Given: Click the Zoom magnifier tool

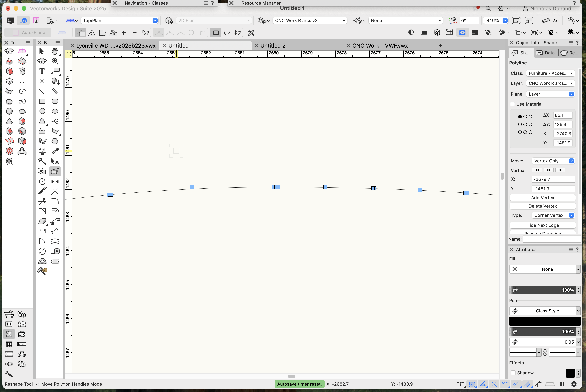Looking at the screenshot, I should (55, 61).
